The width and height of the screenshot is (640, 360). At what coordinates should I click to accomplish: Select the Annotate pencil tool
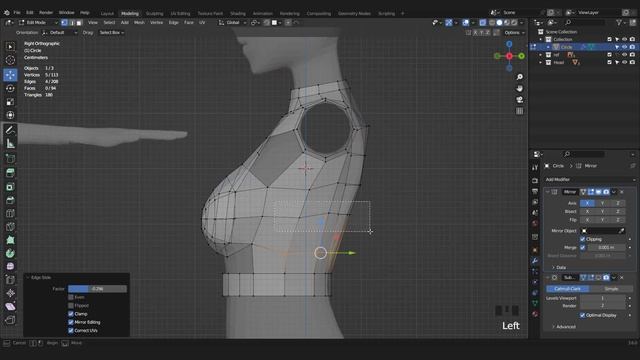click(x=10, y=130)
